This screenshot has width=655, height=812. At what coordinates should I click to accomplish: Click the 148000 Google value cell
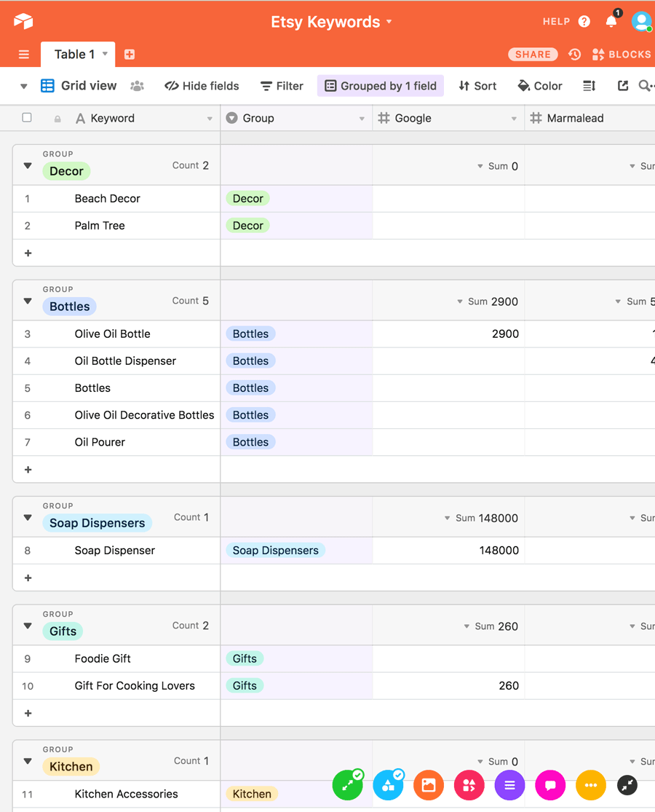[x=448, y=551]
